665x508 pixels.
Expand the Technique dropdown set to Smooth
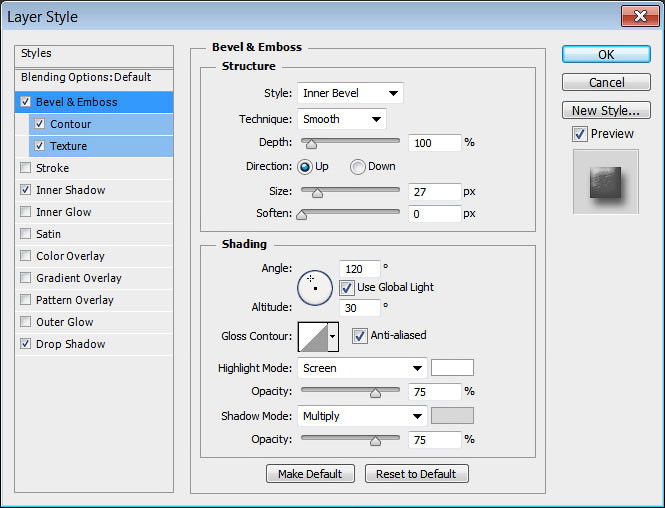point(342,119)
